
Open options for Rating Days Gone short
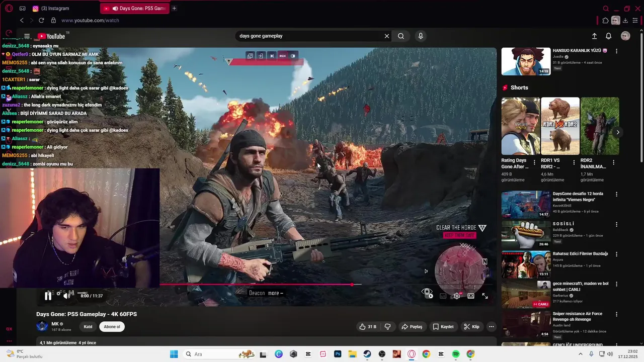534,163
